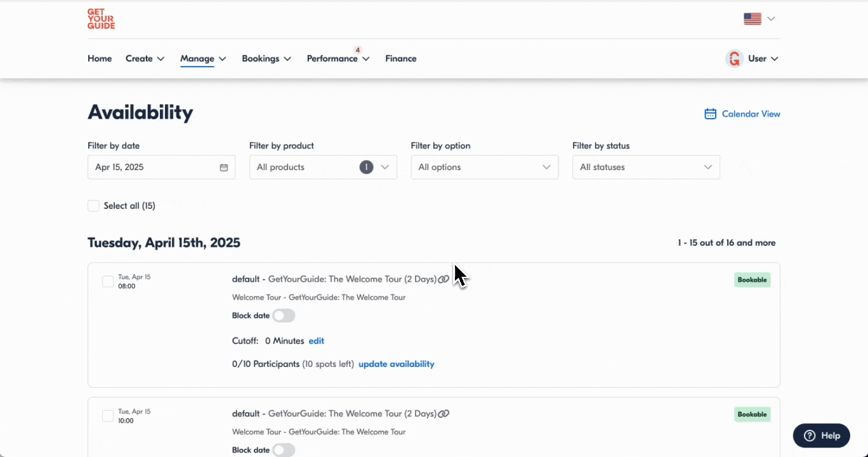
Task: Open the All products filter dropdown
Action: 323,167
